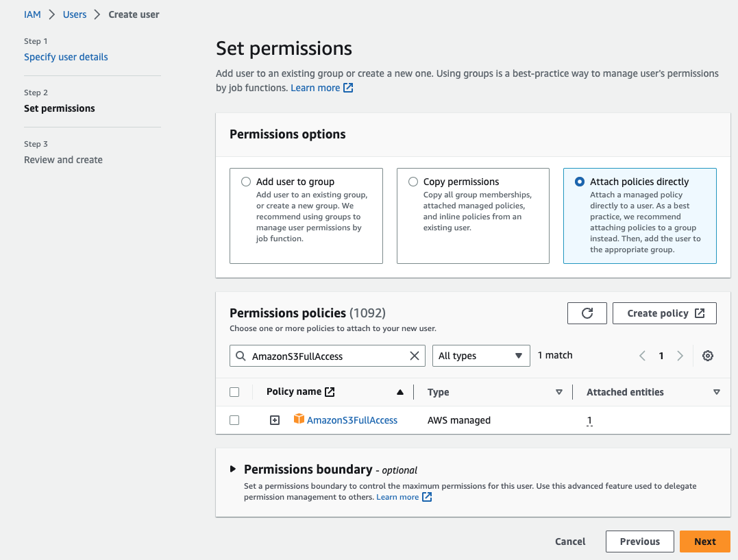The height and width of the screenshot is (560, 738).
Task: Click the orange AmazonS3FullAccess policy cube icon
Action: pyautogui.click(x=299, y=419)
